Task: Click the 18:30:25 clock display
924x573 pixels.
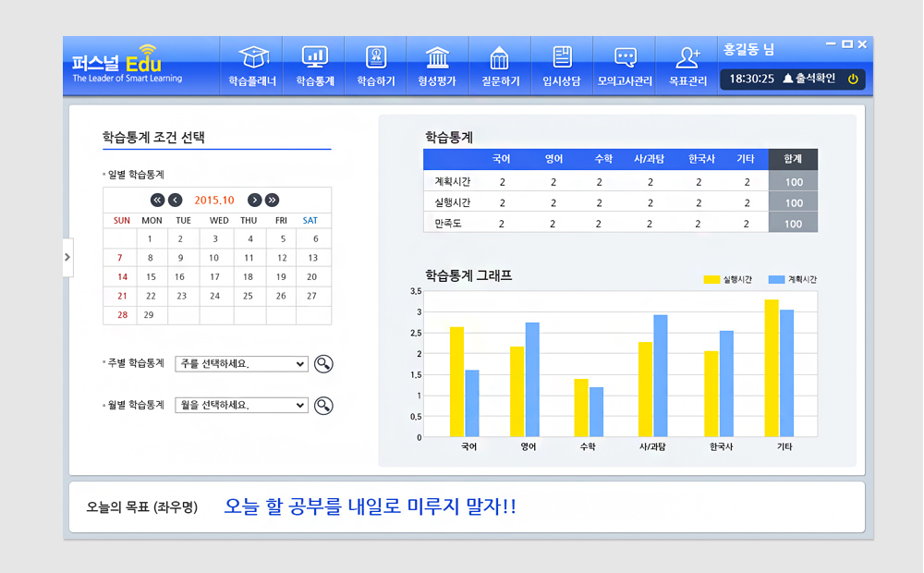Action: [x=751, y=79]
